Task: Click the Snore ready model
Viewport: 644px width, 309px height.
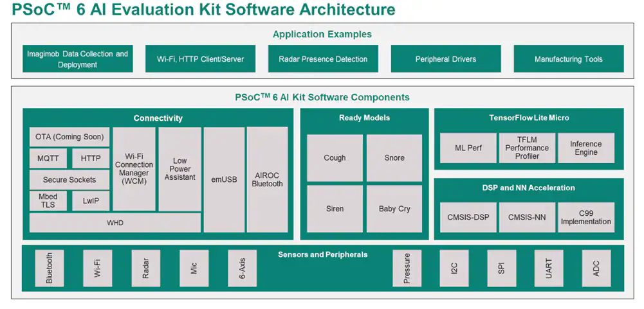Action: point(394,158)
